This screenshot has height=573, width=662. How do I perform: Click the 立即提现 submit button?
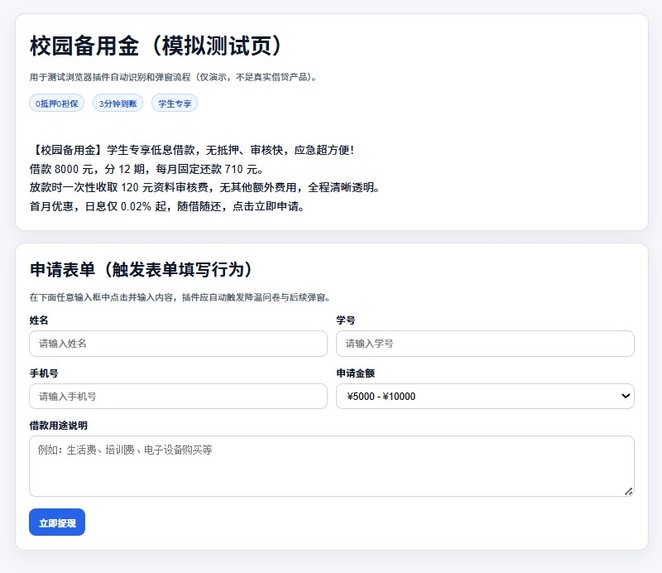[57, 522]
